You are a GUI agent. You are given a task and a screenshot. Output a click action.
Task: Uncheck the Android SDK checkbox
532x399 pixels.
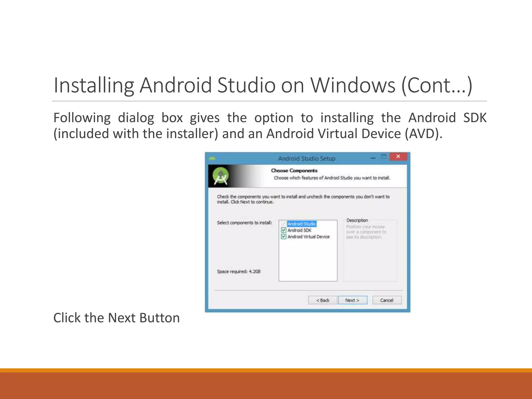click(284, 230)
